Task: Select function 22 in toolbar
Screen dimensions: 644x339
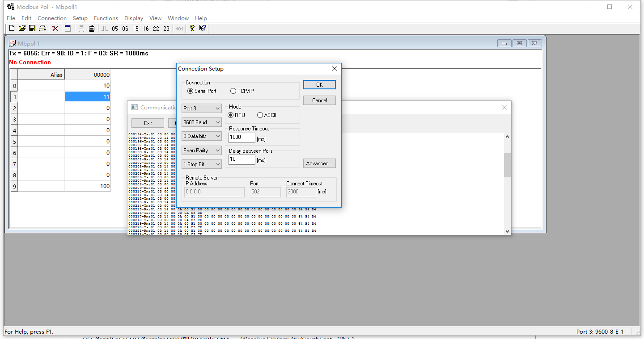Action: 156,29
